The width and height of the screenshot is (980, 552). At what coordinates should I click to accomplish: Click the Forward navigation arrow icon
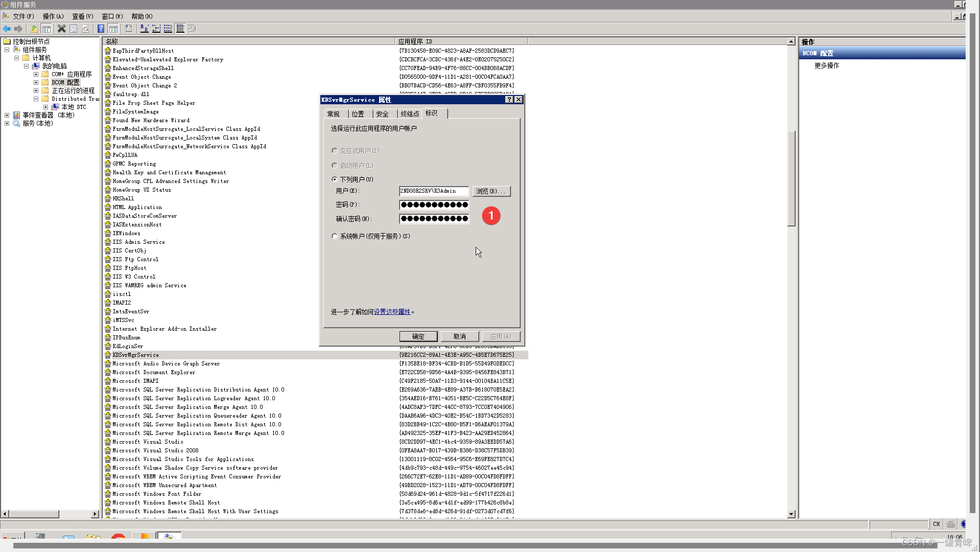18,29
